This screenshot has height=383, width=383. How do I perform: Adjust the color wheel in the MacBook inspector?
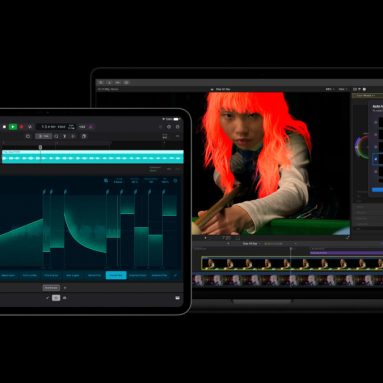[x=362, y=147]
